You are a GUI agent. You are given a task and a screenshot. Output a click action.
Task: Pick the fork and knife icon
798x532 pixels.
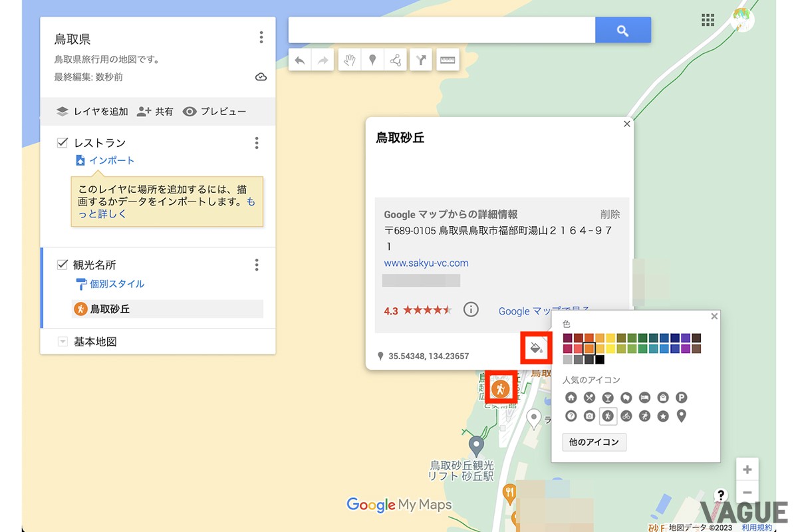pyautogui.click(x=589, y=398)
